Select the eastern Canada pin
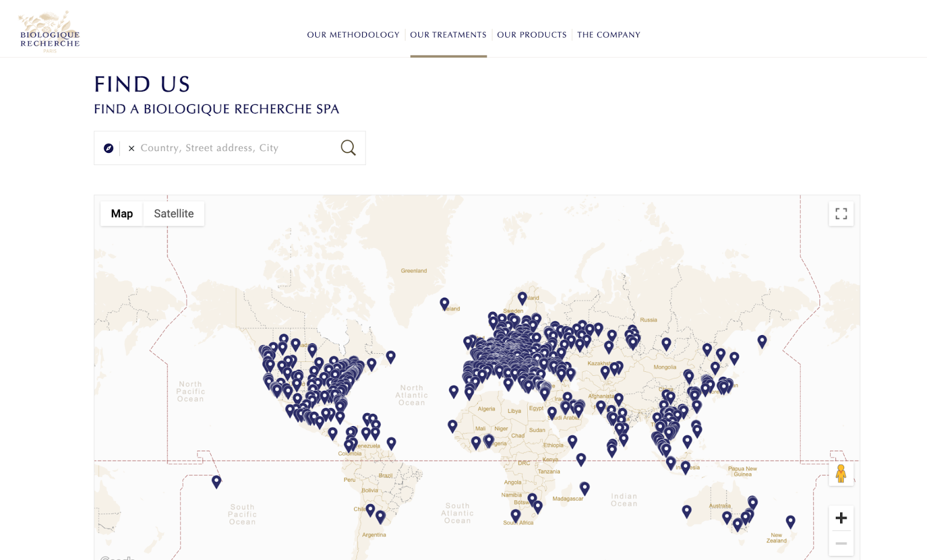The width and height of the screenshot is (927, 560). [391, 357]
